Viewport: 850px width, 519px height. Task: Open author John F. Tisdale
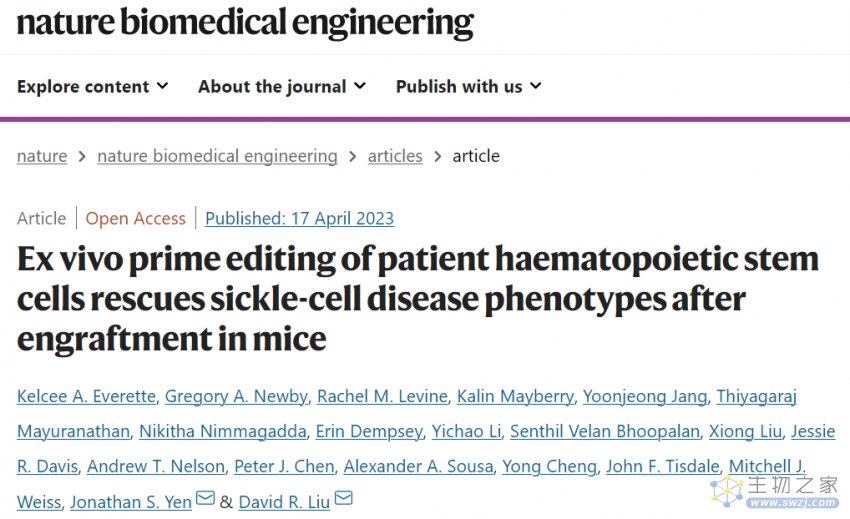point(662,466)
